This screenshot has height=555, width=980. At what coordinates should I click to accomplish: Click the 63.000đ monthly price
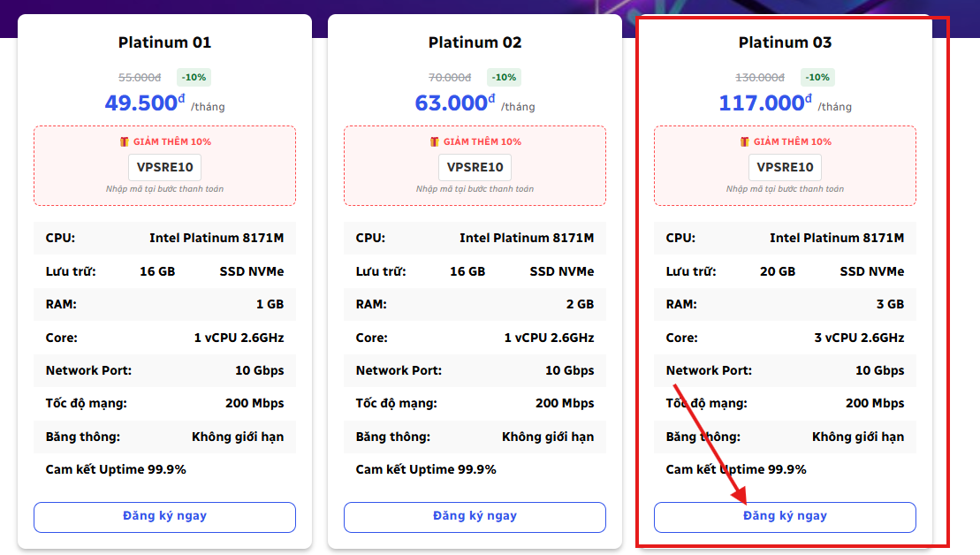(454, 103)
